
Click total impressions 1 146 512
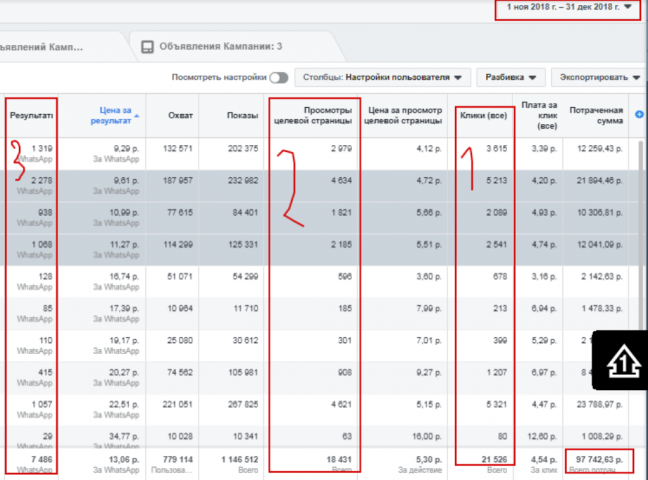pyautogui.click(x=240, y=459)
